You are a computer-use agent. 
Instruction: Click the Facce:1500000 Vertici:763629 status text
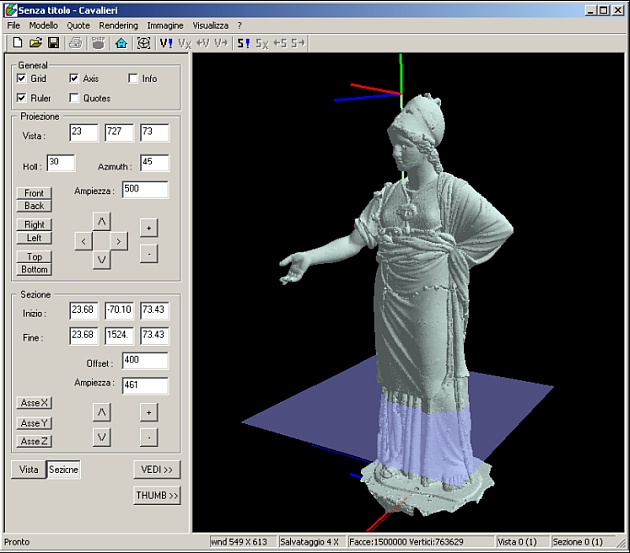(406, 542)
